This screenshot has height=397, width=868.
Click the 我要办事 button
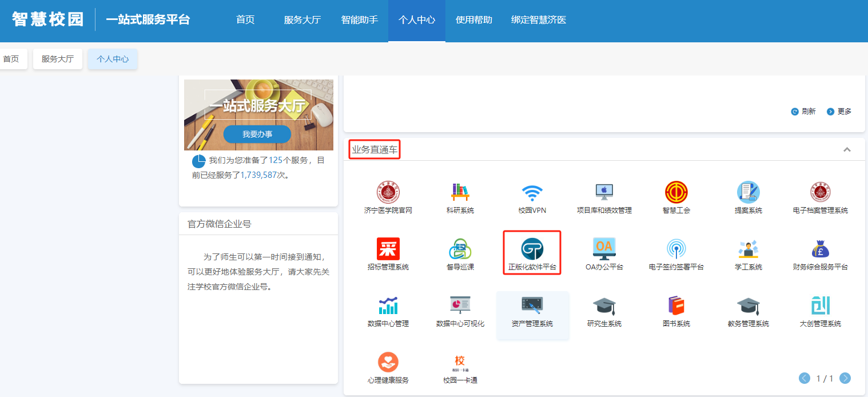pyautogui.click(x=257, y=134)
